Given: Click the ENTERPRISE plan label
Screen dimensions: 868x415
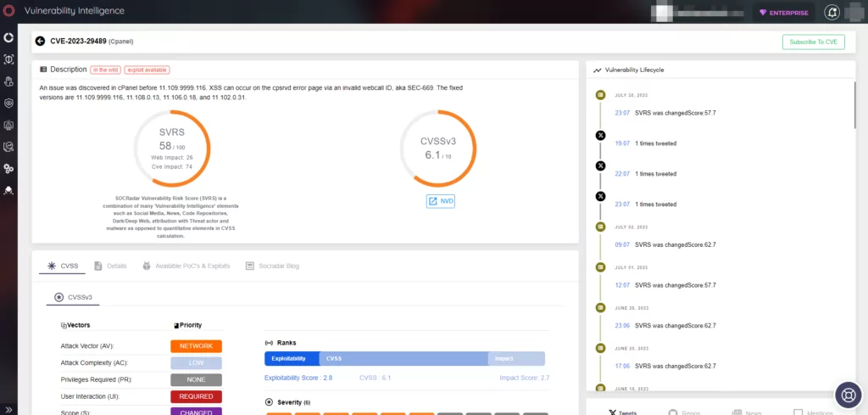Looking at the screenshot, I should click(788, 13).
